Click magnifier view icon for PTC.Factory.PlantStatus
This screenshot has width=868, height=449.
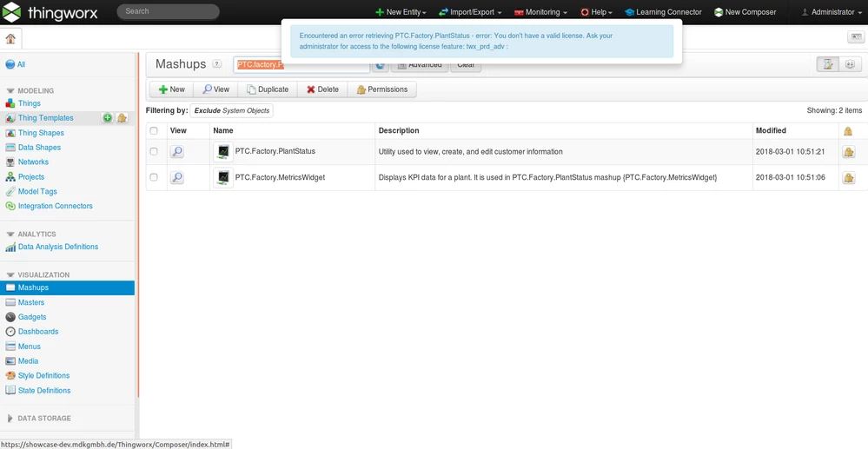(177, 152)
